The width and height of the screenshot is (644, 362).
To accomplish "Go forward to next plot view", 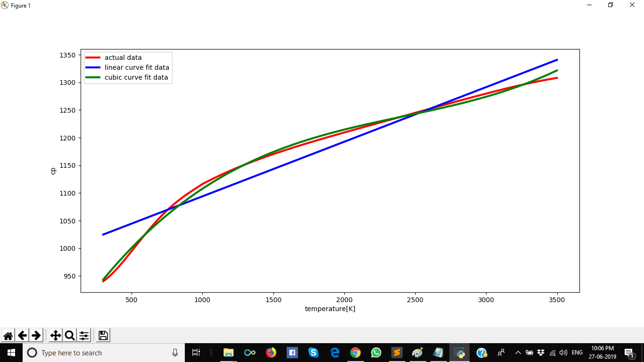I will [36, 336].
